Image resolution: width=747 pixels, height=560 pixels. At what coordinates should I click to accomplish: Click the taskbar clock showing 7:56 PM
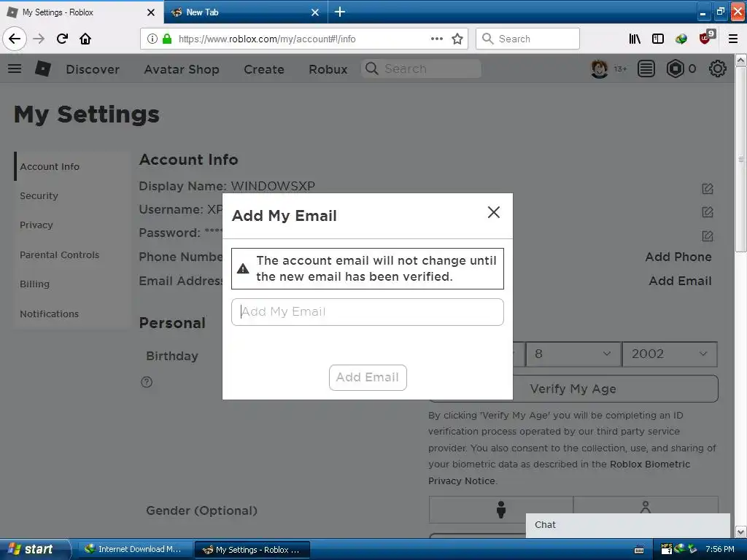click(x=720, y=549)
